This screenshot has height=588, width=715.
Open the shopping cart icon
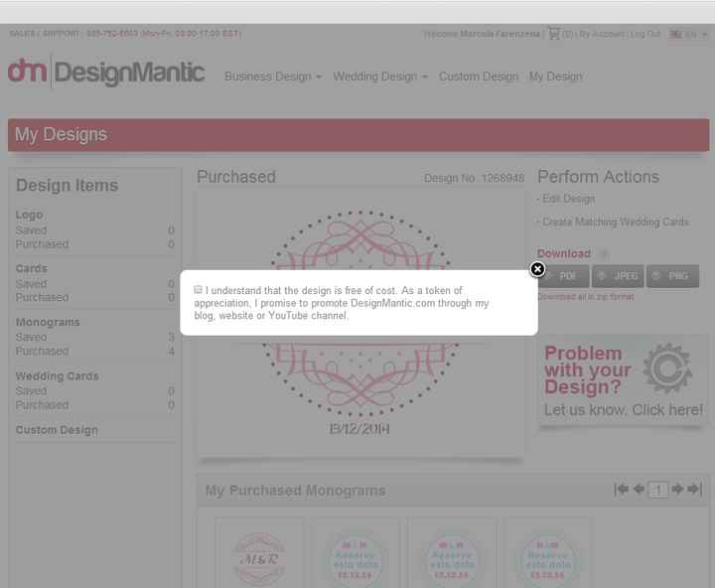point(553,34)
